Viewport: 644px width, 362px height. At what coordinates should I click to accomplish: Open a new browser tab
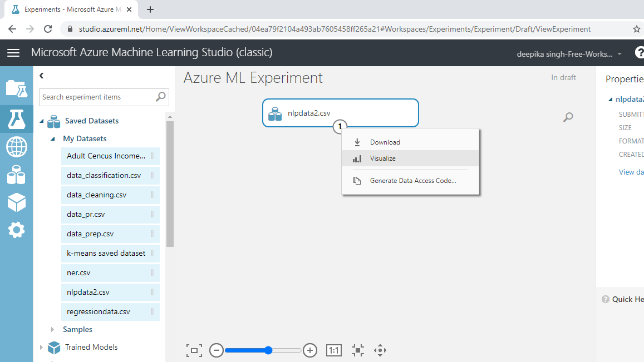pyautogui.click(x=150, y=9)
